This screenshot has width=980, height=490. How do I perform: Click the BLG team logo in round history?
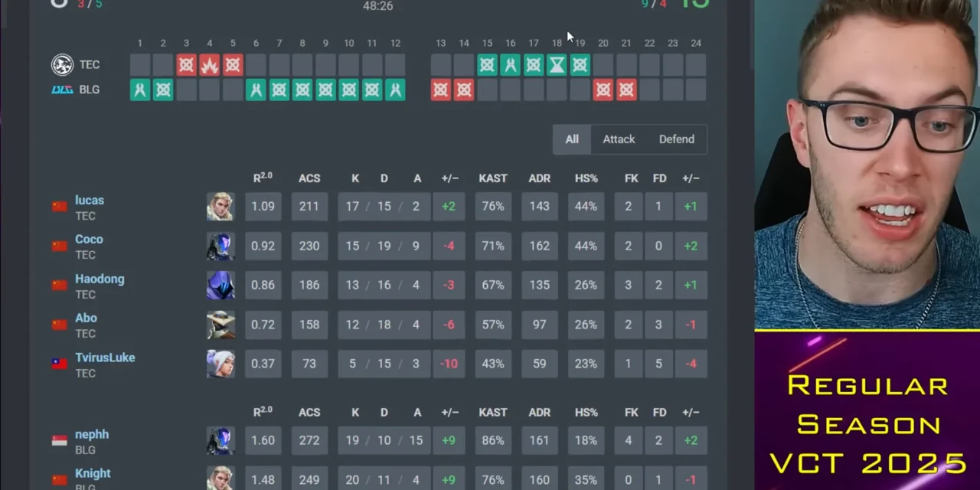pos(62,90)
